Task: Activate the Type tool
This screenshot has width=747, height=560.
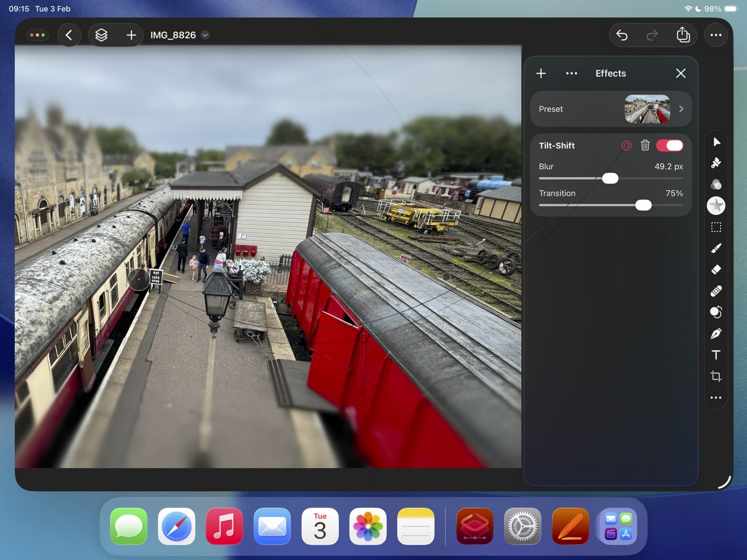Action: (x=716, y=355)
